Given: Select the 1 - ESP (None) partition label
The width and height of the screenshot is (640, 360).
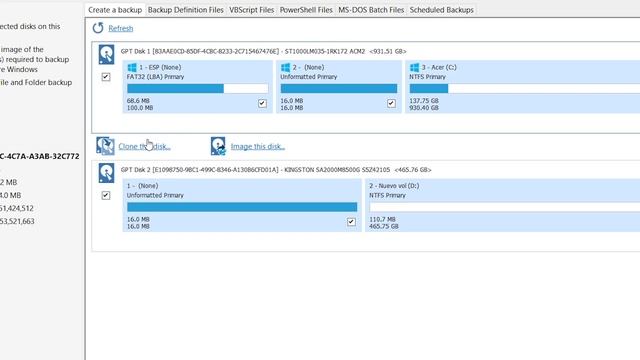Looking at the screenshot, I should coord(160,67).
